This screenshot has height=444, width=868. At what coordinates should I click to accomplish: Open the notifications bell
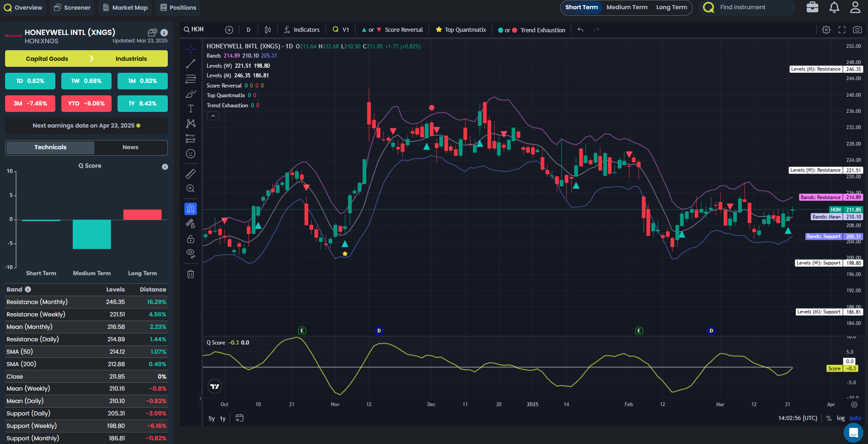834,7
